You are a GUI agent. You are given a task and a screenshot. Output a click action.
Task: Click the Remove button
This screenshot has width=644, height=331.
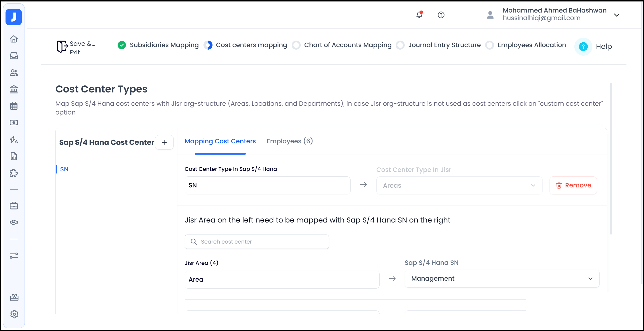pos(573,185)
